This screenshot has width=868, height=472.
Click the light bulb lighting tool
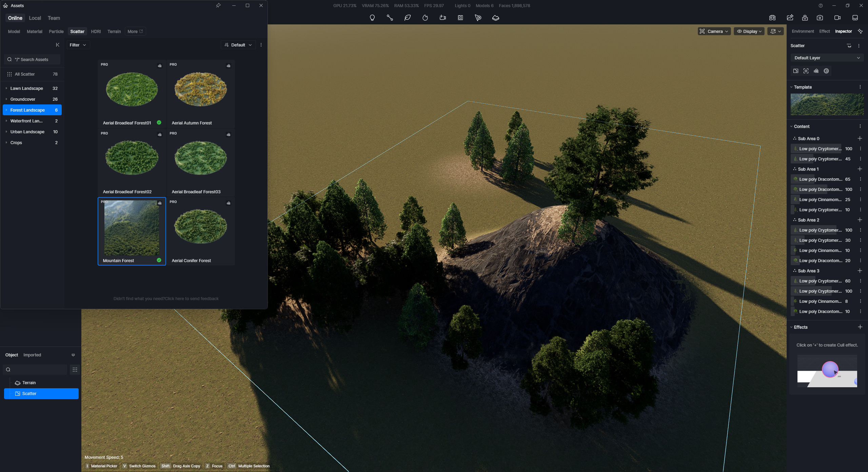pos(372,18)
